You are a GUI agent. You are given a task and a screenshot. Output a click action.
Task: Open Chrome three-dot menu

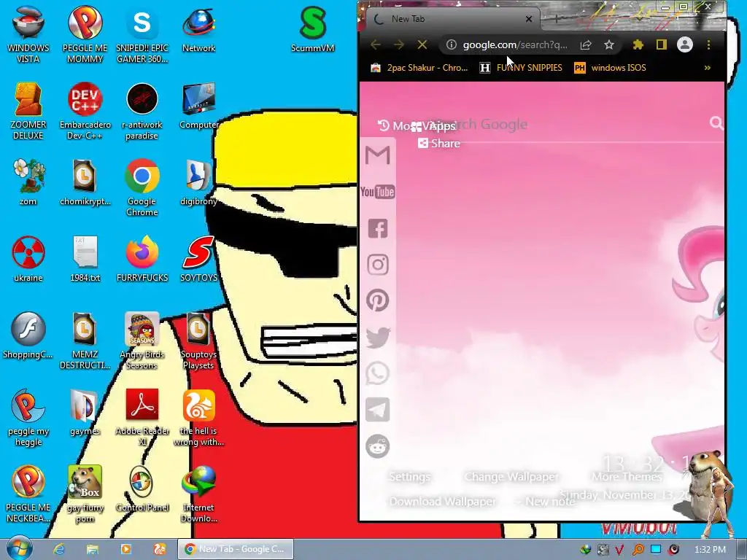click(708, 44)
